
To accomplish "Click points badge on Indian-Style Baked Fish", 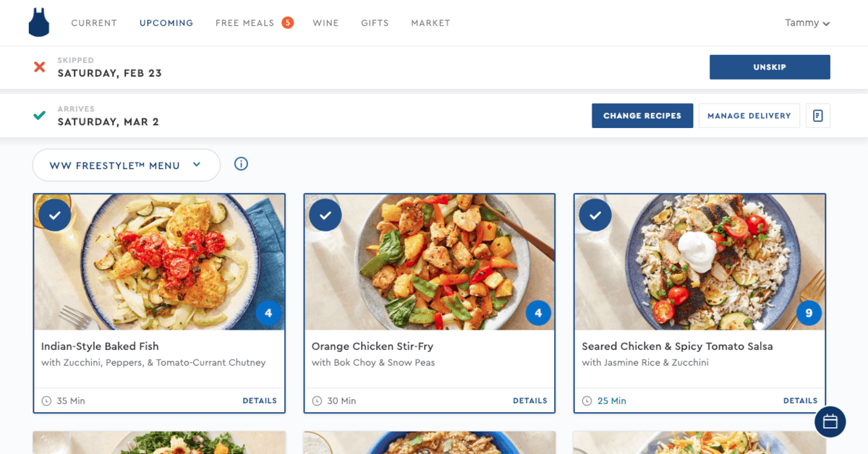I will point(268,313).
